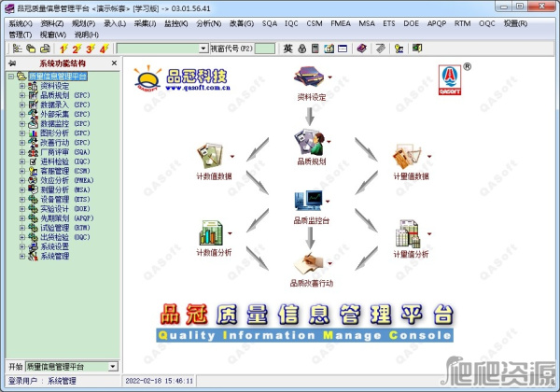The height and width of the screenshot is (392, 560).
Task: Click the lightning shortcut number 4
Action: point(105,49)
